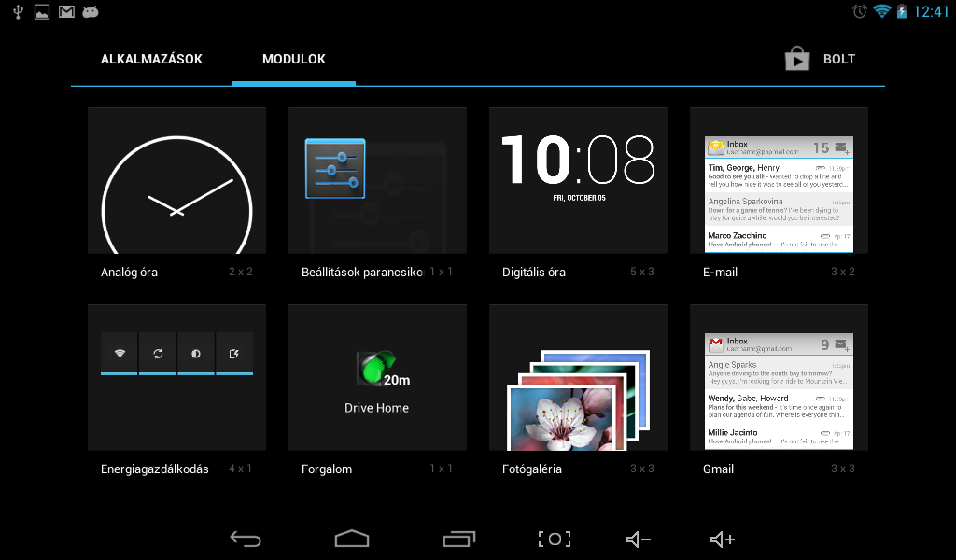Choose the Beállítások parancsikon settings icon
This screenshot has width=956, height=560.
click(x=335, y=168)
